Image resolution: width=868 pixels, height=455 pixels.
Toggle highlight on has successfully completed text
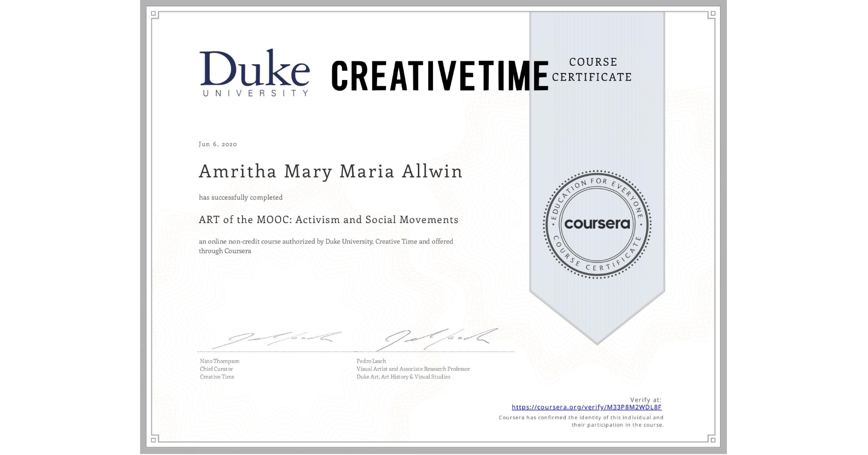pyautogui.click(x=241, y=197)
